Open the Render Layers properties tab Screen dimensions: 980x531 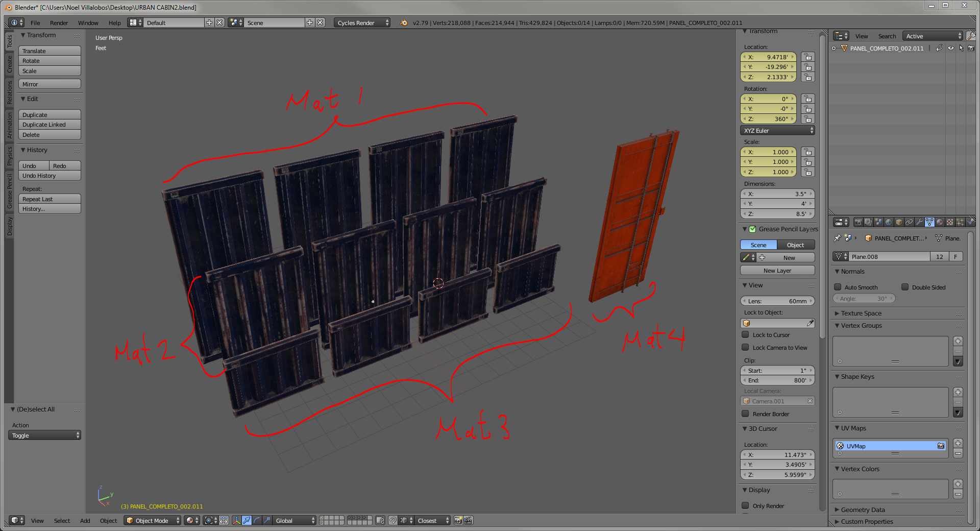pos(868,222)
